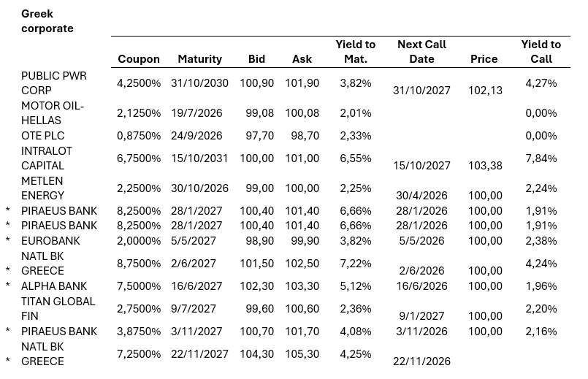
Task: Select the ALPHA BANK issuer cell
Action: (x=55, y=286)
